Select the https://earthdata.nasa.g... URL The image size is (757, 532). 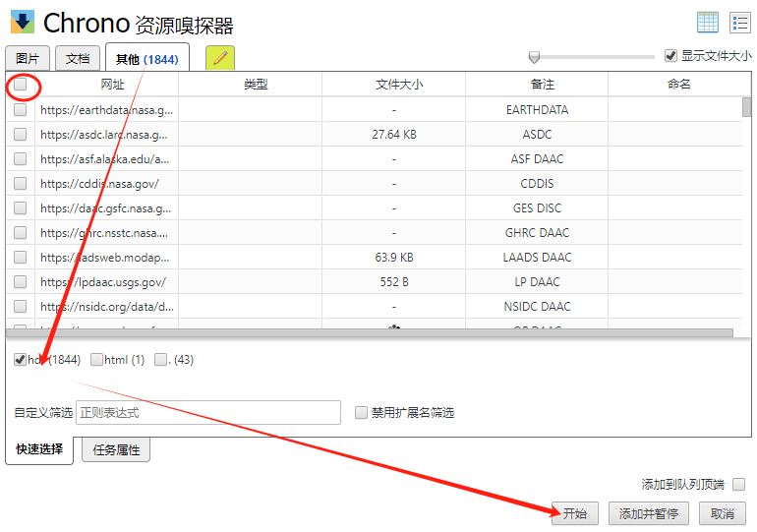pos(107,110)
